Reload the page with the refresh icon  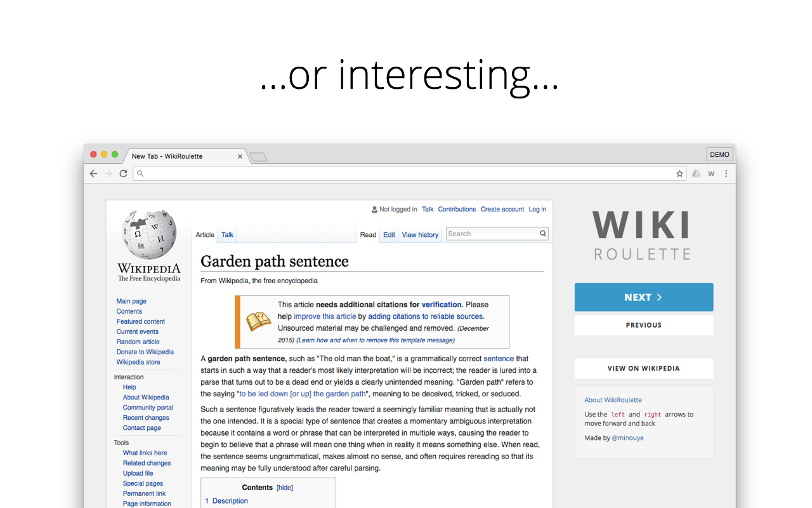(124, 173)
